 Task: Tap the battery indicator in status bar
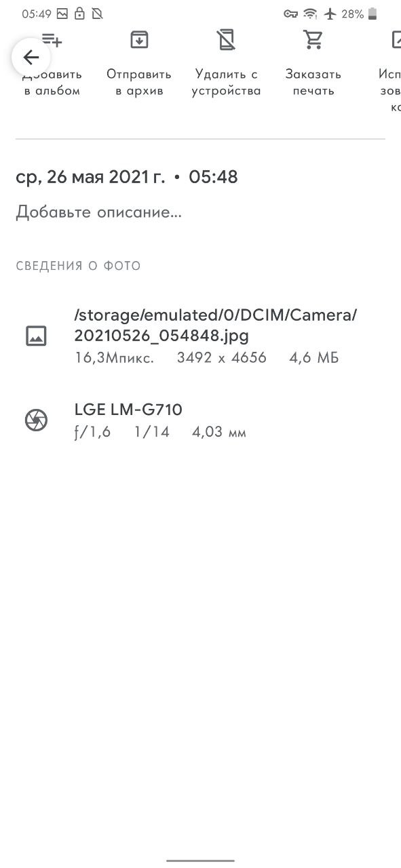pyautogui.click(x=373, y=14)
